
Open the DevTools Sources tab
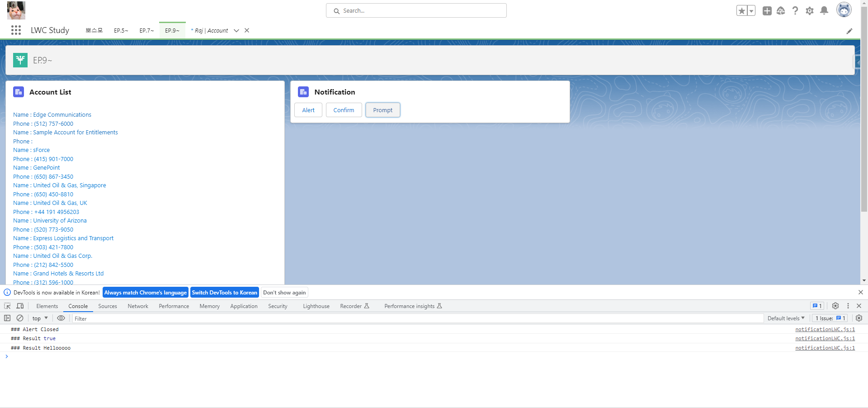(108, 306)
